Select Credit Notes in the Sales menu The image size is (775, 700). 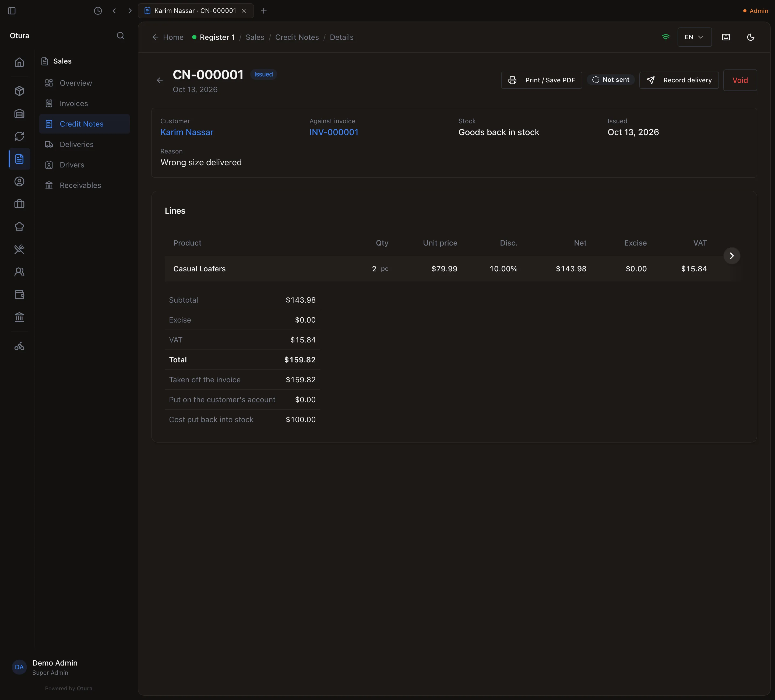tap(84, 124)
